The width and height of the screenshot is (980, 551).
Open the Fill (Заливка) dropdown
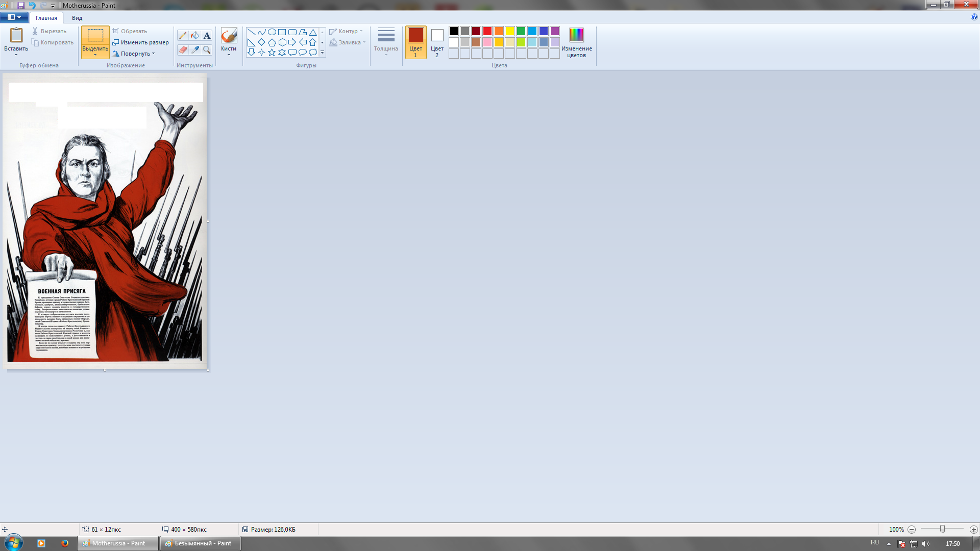pos(348,42)
